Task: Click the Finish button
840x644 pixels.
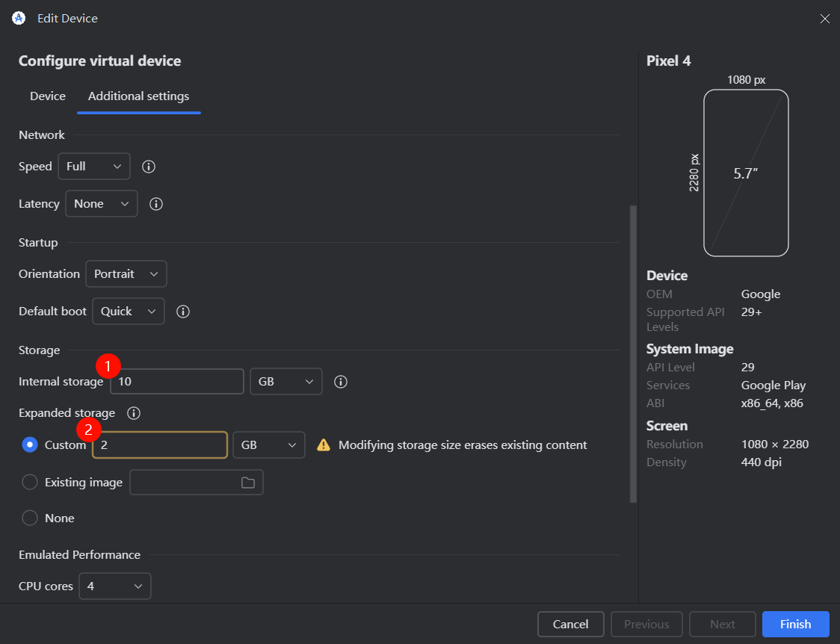Action: [x=796, y=624]
